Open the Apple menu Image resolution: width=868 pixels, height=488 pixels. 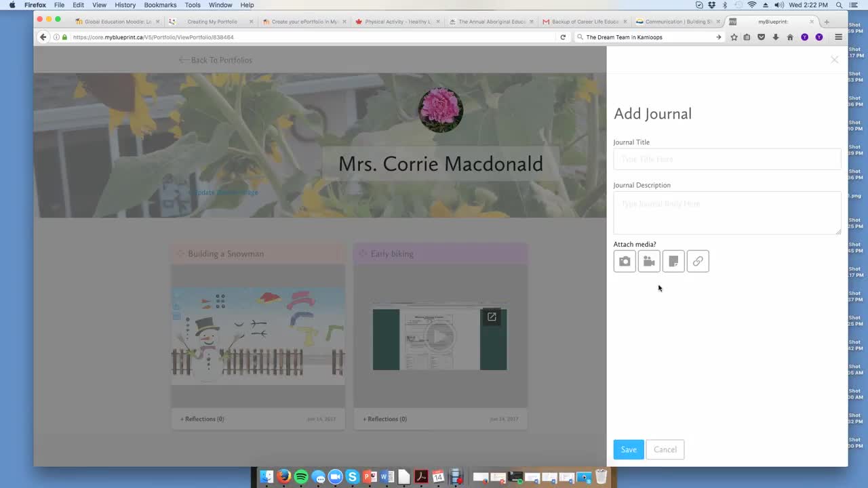click(x=12, y=5)
